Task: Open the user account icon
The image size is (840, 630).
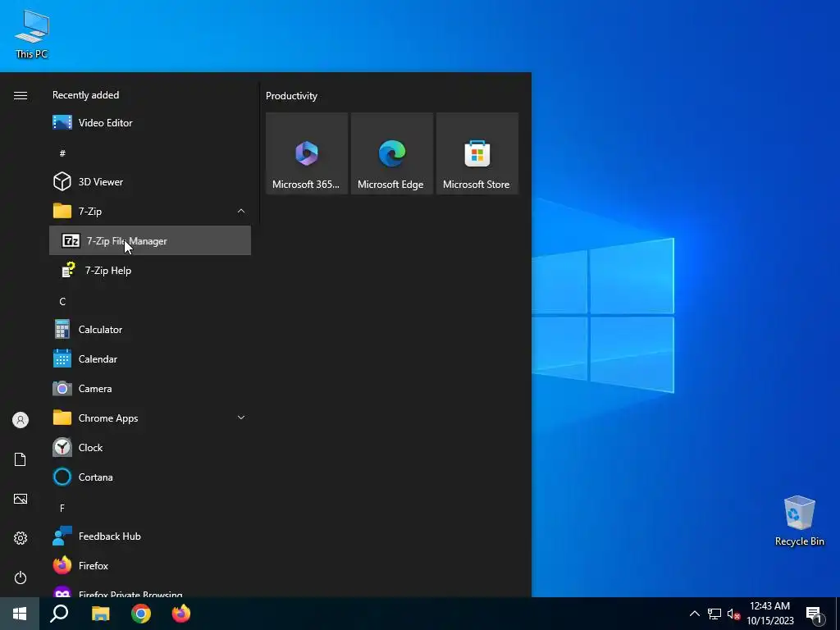Action: tap(21, 420)
